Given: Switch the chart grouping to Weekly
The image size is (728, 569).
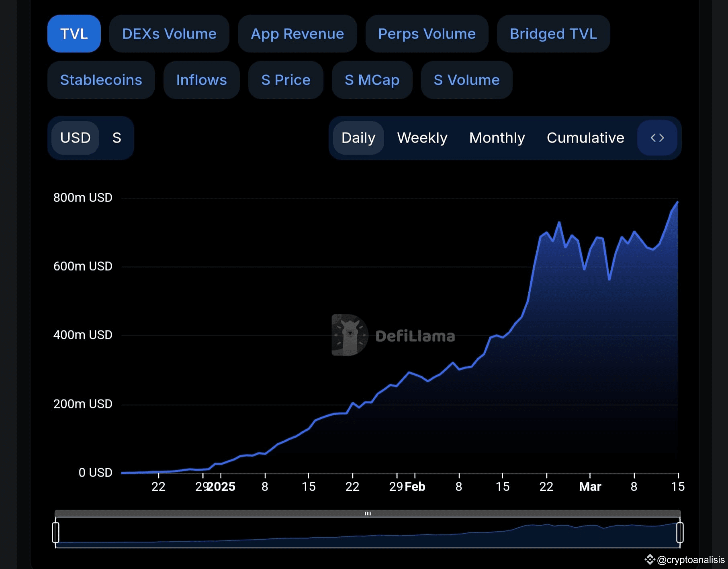Looking at the screenshot, I should [422, 138].
